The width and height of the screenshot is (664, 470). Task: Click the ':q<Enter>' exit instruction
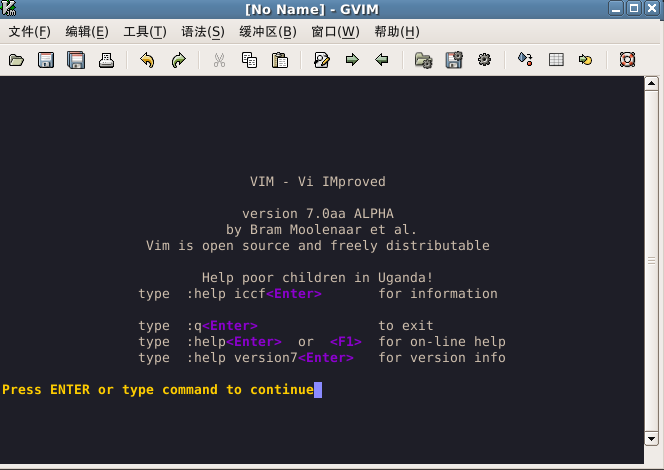pos(222,326)
